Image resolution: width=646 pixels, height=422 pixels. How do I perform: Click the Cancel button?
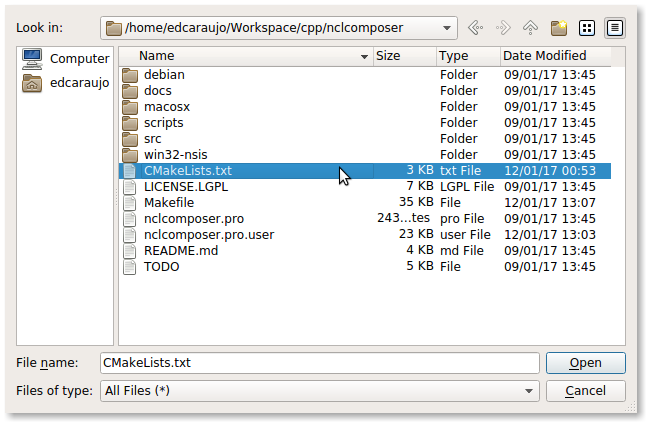tap(585, 391)
